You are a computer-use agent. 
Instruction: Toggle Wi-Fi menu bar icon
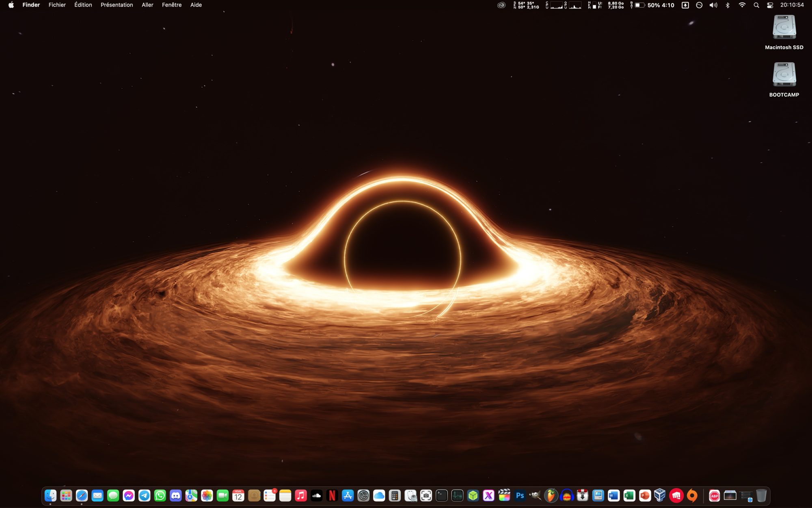(742, 5)
